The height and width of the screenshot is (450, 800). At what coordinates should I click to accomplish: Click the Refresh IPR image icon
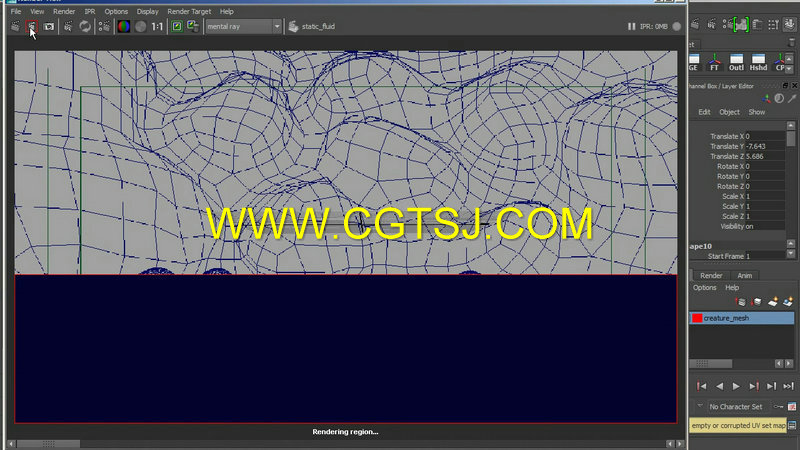pyautogui.click(x=85, y=27)
